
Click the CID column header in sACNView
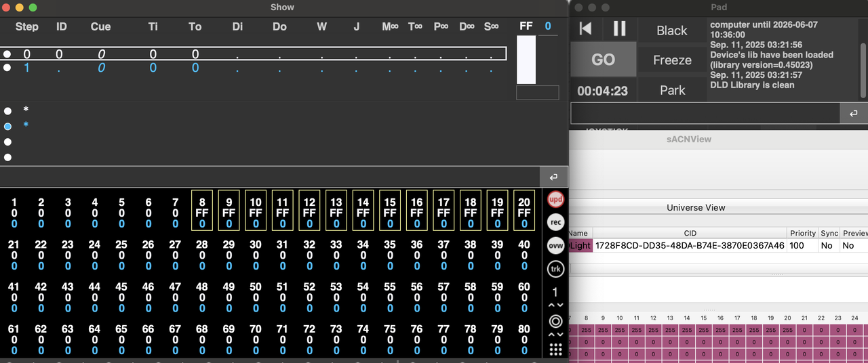click(690, 233)
